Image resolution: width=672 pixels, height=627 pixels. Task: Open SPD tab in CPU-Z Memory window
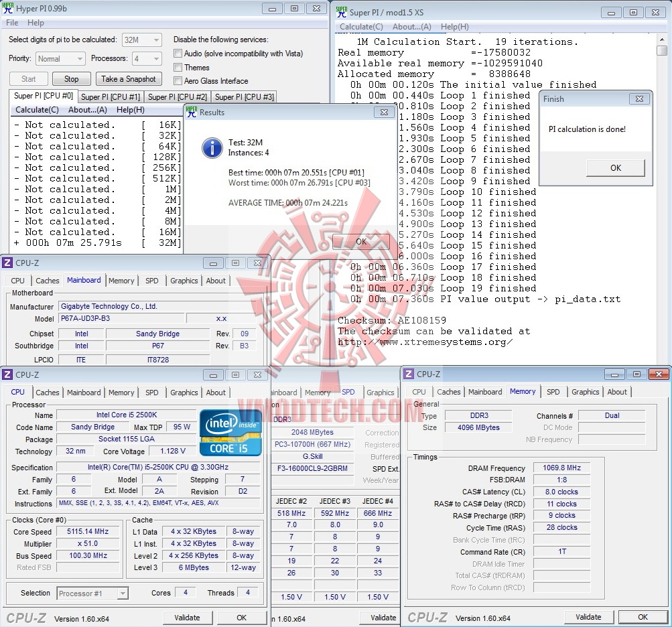pyautogui.click(x=553, y=392)
